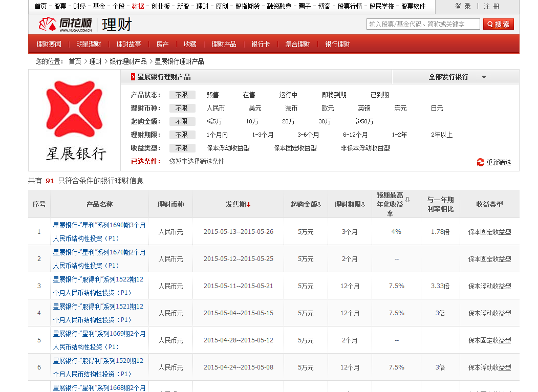The height and width of the screenshot is (392, 538).
Task: Open 理财产品 tab
Action: coord(224,44)
